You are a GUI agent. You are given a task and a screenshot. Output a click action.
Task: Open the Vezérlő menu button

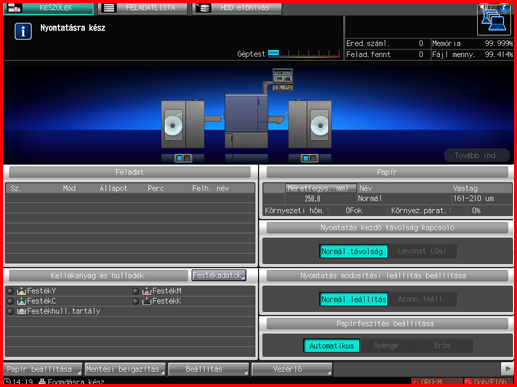(x=292, y=369)
